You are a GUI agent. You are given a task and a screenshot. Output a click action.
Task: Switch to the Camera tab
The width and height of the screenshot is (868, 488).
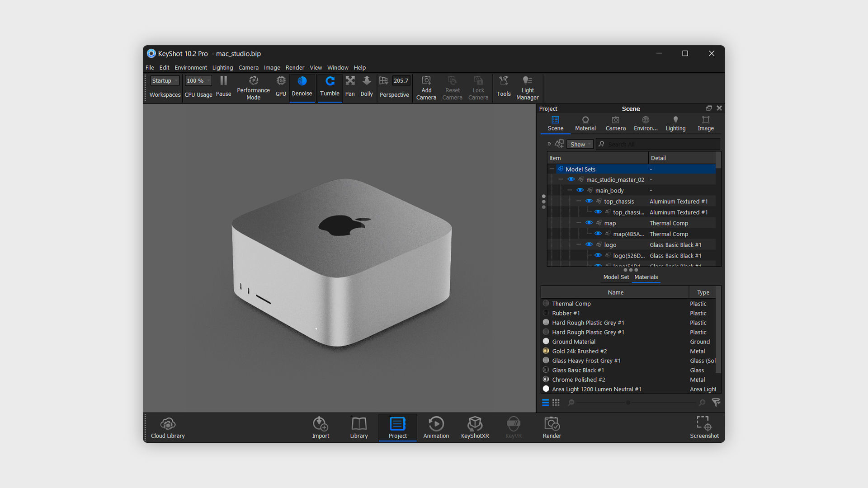pos(616,124)
